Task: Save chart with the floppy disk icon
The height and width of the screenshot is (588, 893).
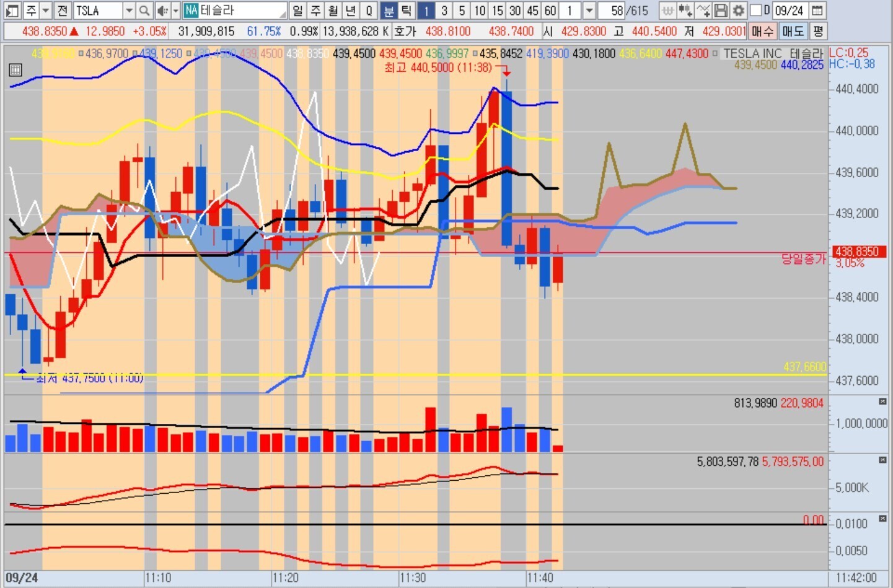Action: pos(721,11)
